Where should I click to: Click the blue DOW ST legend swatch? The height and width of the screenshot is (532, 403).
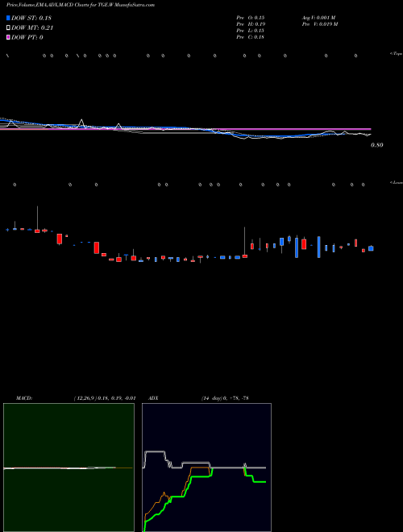[9, 18]
